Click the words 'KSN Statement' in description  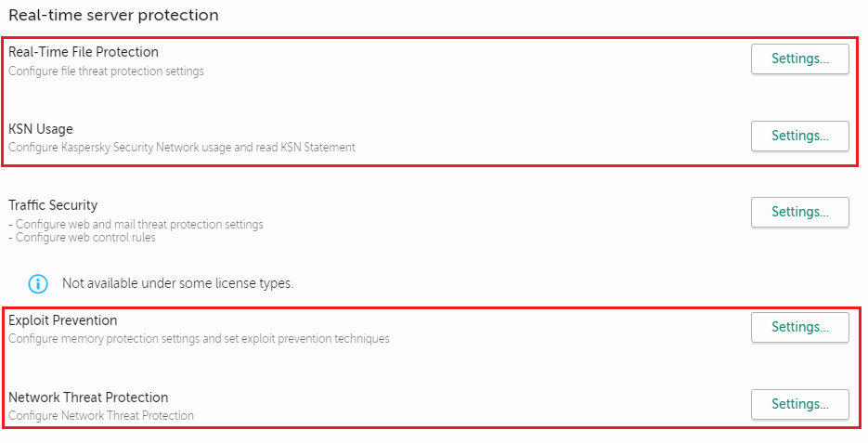point(317,147)
